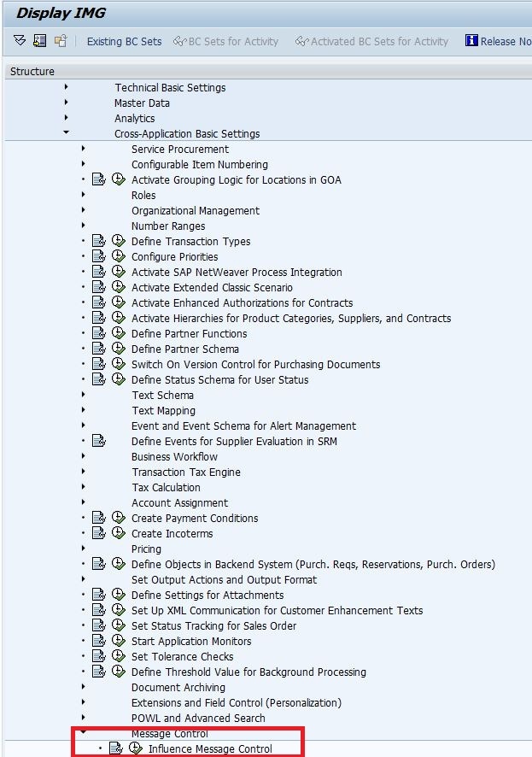Screen dimensions: 532x757
Task: Collapse Cross-Application Basic Settings node
Action: (66, 132)
